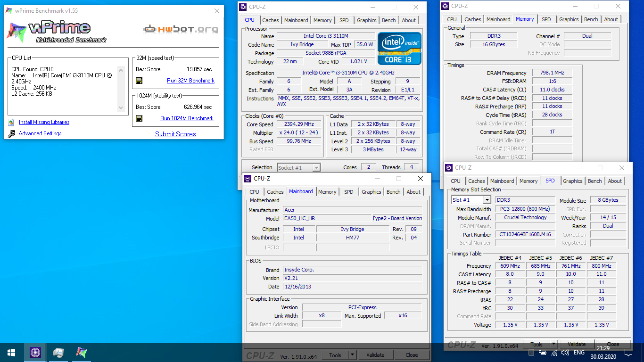The image size is (644, 362).
Task: Expand Tools dropdown arrow in SPD window
Action: tap(553, 345)
